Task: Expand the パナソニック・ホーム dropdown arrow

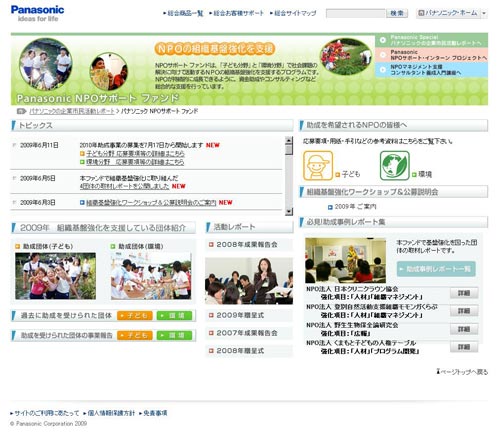Action: point(484,13)
